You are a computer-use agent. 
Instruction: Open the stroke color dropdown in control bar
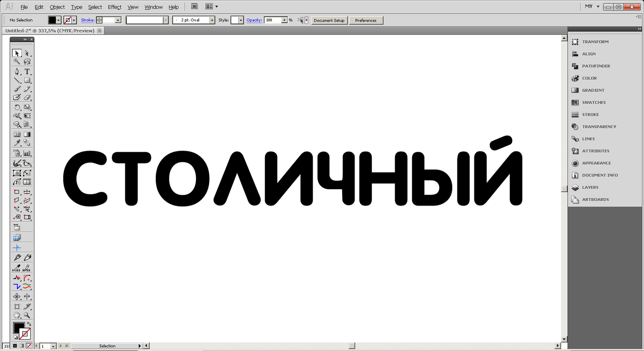[x=74, y=20]
